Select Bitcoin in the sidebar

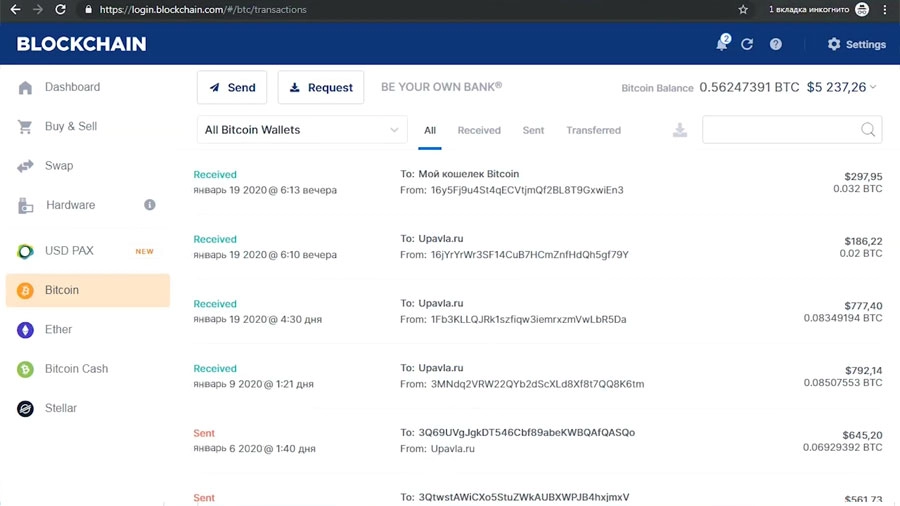click(x=88, y=290)
